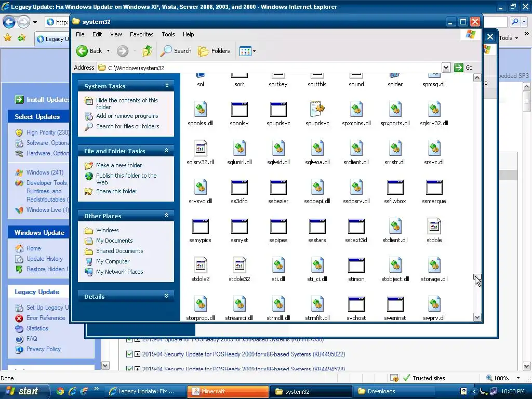
Task: Click the Start button
Action: click(24, 391)
